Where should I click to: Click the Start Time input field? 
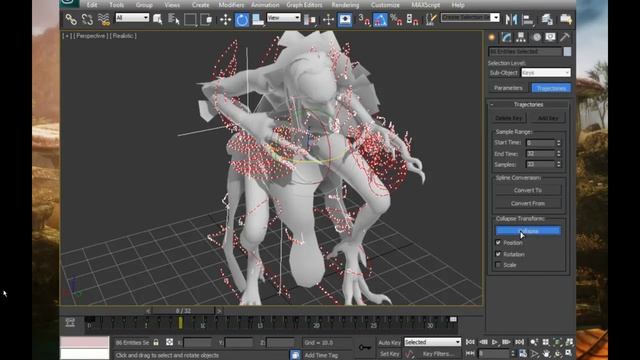point(540,143)
